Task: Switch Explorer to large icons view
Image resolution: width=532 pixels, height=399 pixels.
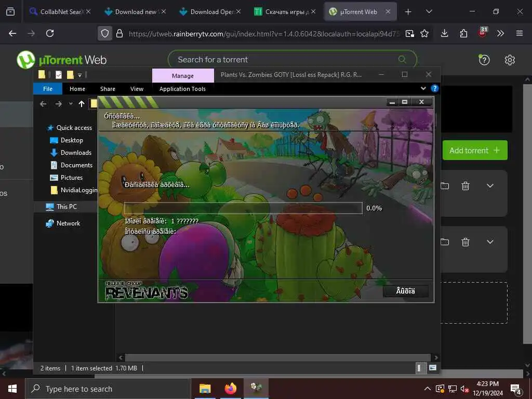Action: (x=433, y=368)
